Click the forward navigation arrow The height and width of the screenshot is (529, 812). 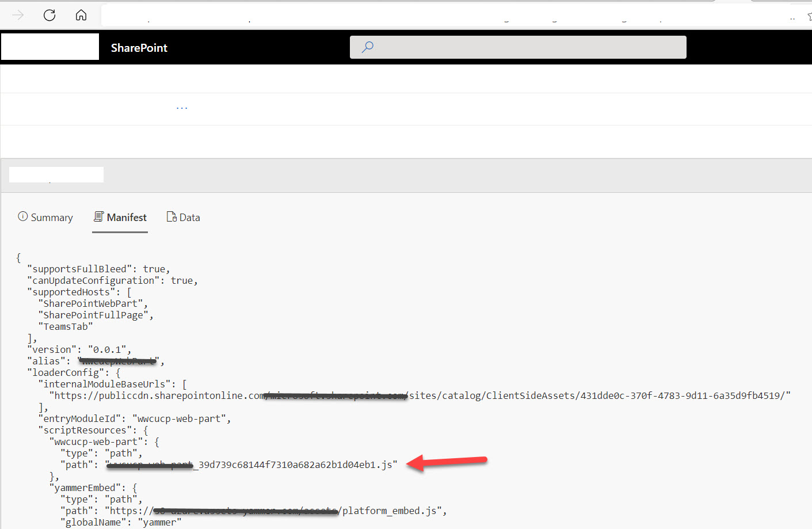coord(17,15)
